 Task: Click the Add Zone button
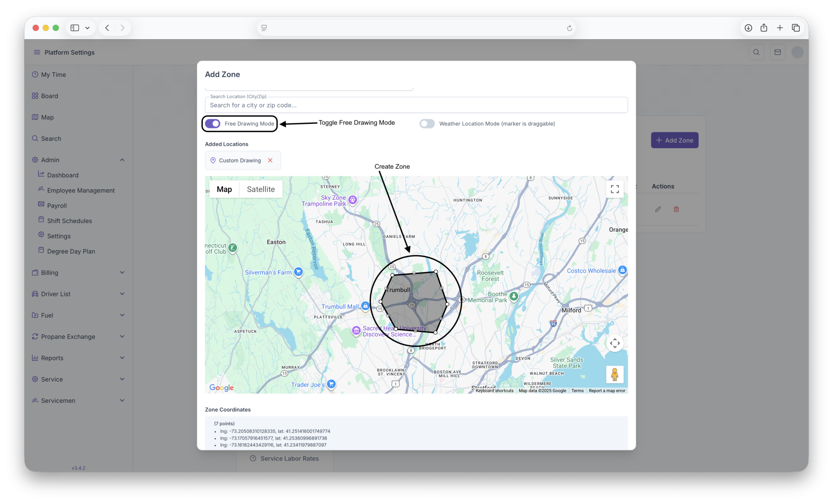674,140
